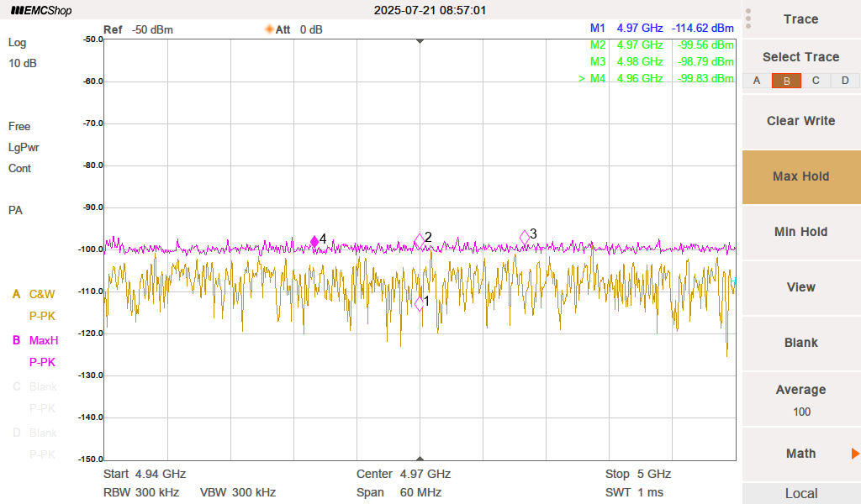Click the orange attenuation diamond icon
This screenshot has width=861, height=504.
pyautogui.click(x=269, y=29)
